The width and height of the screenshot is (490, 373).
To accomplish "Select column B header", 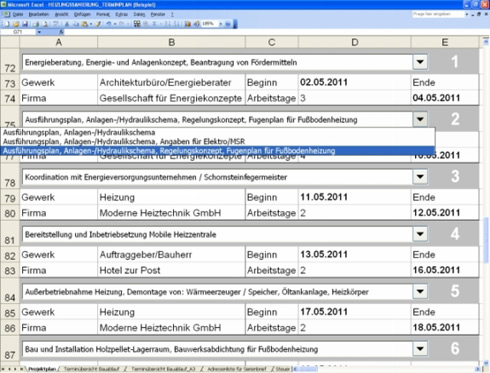I will click(171, 42).
